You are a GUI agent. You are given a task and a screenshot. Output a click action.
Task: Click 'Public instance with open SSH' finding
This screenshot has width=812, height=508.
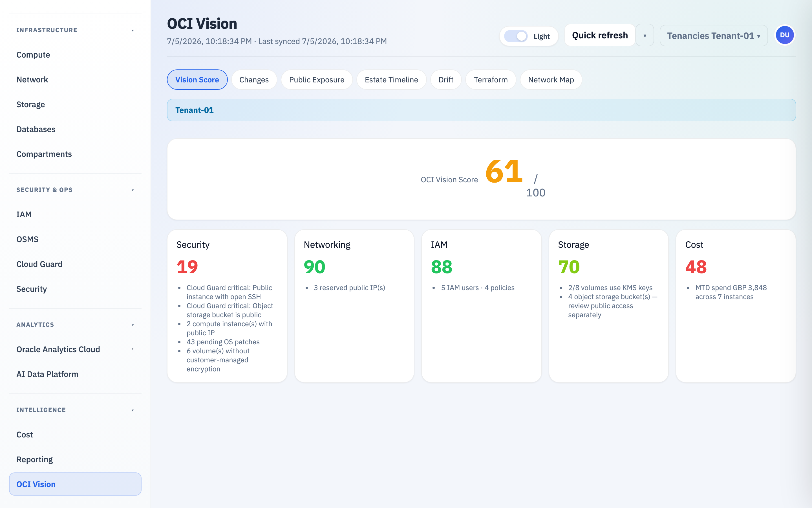point(230,292)
